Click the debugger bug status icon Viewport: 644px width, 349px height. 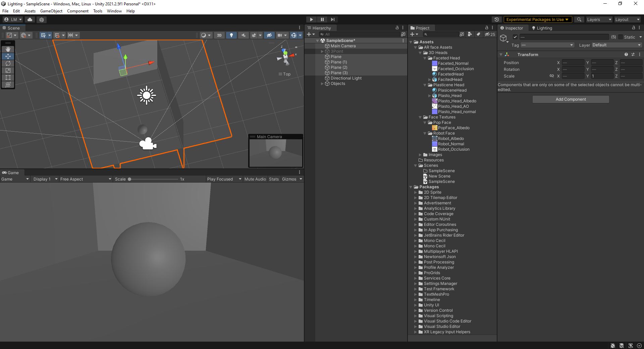click(613, 346)
